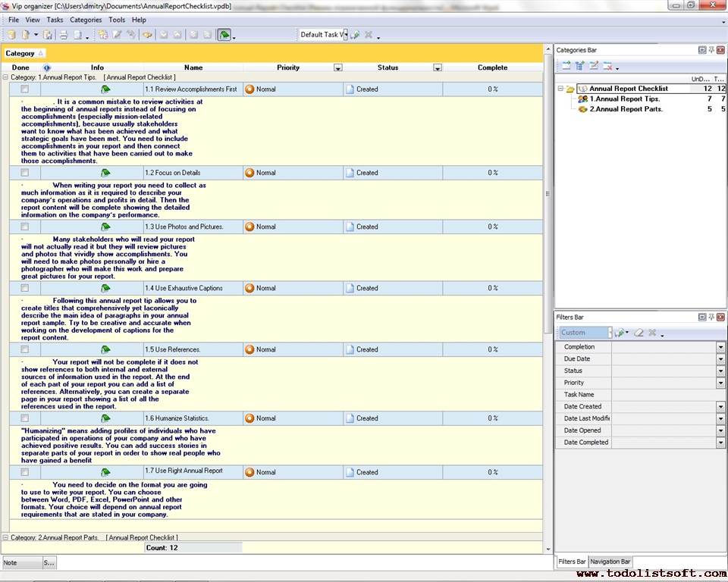This screenshot has width=728, height=582.
Task: Click the add subcategory icon in Categories Bar
Action: point(580,67)
